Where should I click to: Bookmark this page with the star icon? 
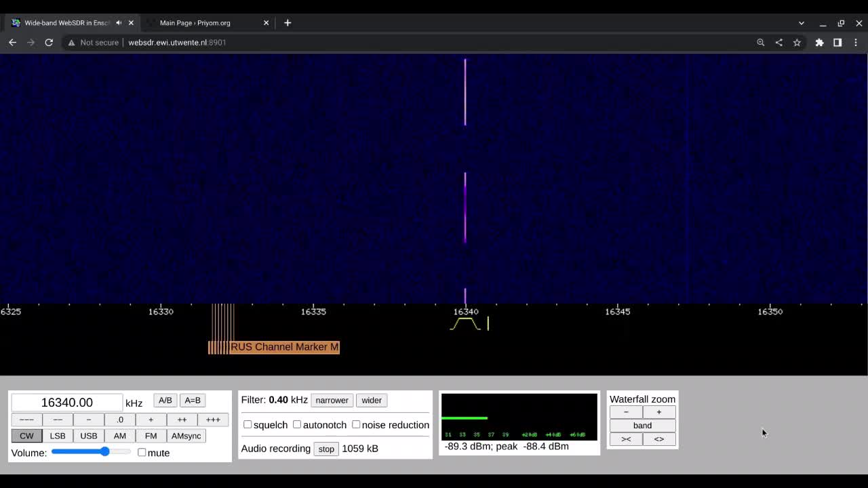point(797,42)
